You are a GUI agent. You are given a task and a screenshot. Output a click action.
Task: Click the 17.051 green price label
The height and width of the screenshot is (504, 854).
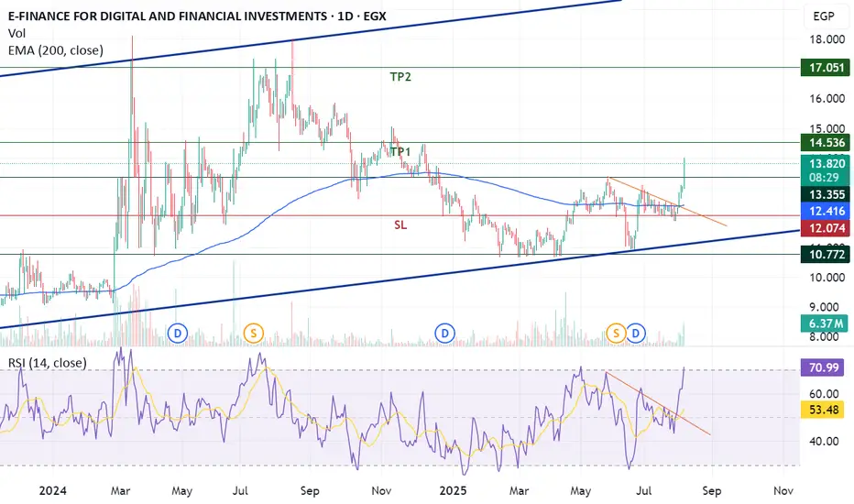(x=826, y=68)
